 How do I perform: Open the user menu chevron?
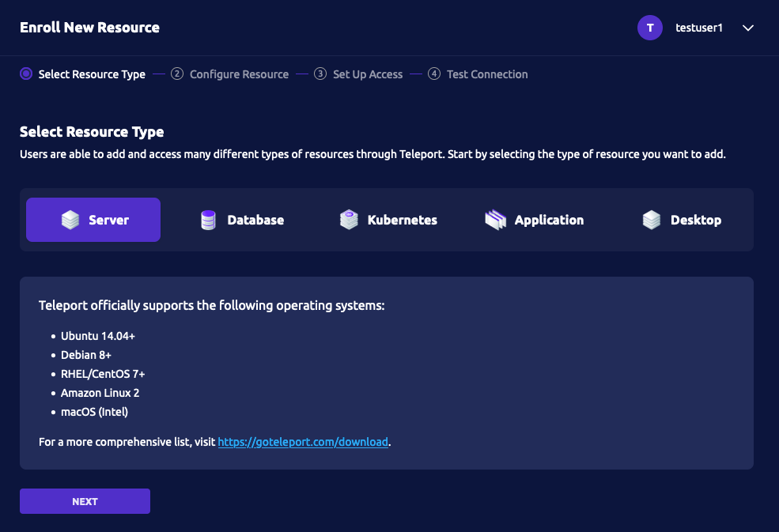[747, 28]
